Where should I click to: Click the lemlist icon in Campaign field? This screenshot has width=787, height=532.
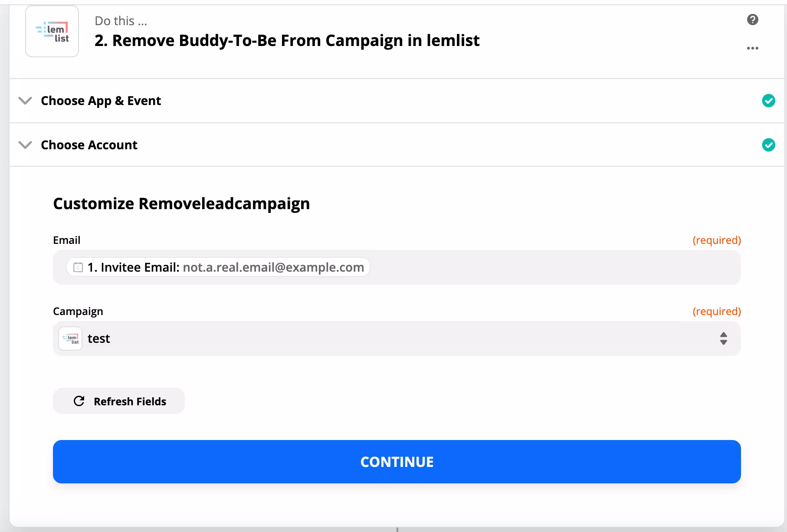tap(70, 338)
